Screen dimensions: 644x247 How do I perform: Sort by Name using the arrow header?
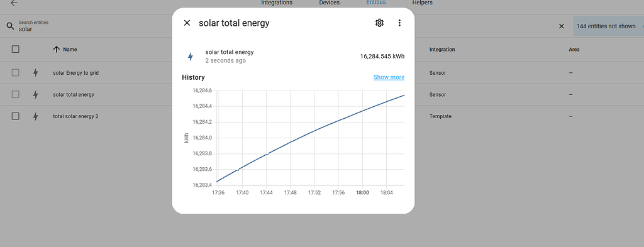tap(65, 49)
